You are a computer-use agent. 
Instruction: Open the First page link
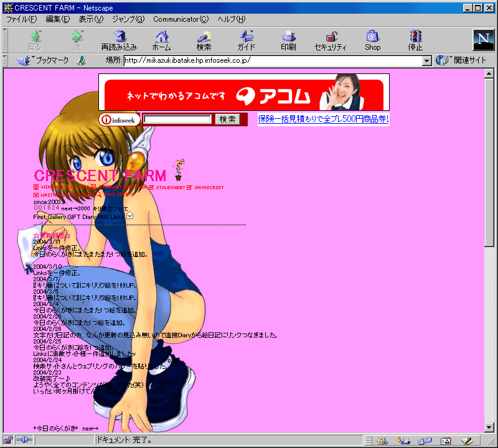pyautogui.click(x=40, y=217)
